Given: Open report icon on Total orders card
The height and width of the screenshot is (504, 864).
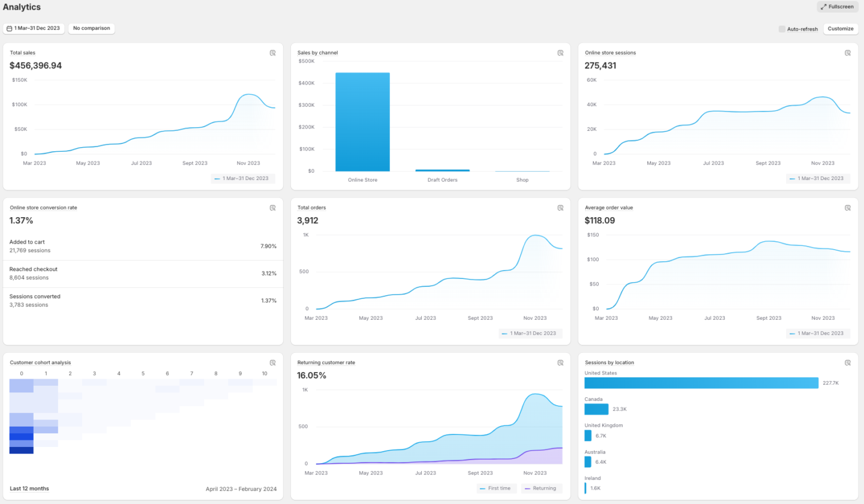Looking at the screenshot, I should [x=560, y=208].
